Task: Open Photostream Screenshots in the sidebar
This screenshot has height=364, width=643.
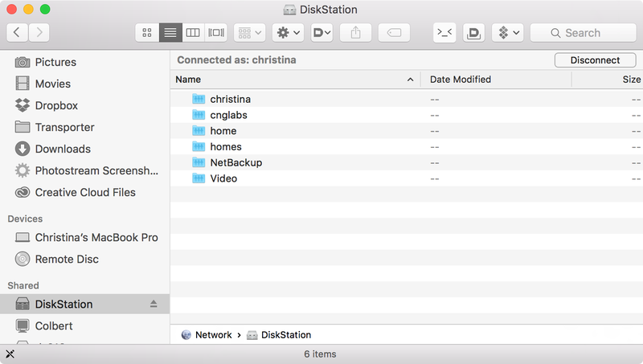Action: (x=86, y=171)
